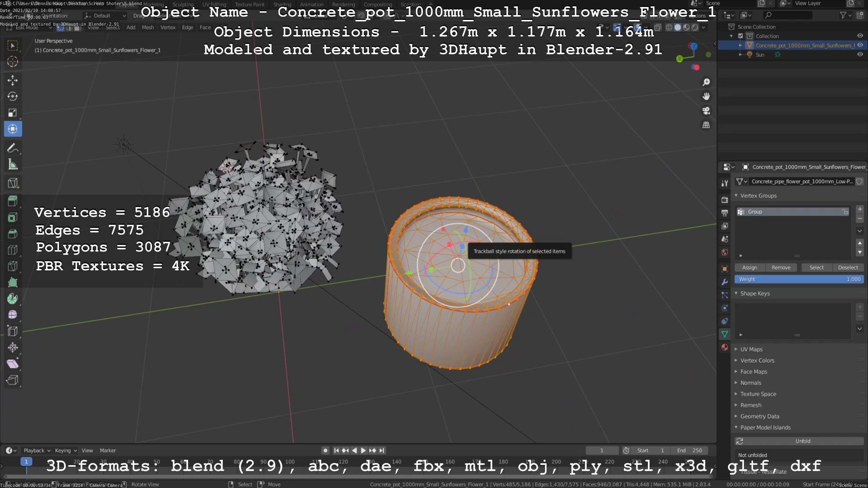Open the Mesh menu in header
868x488 pixels.
coord(148,27)
